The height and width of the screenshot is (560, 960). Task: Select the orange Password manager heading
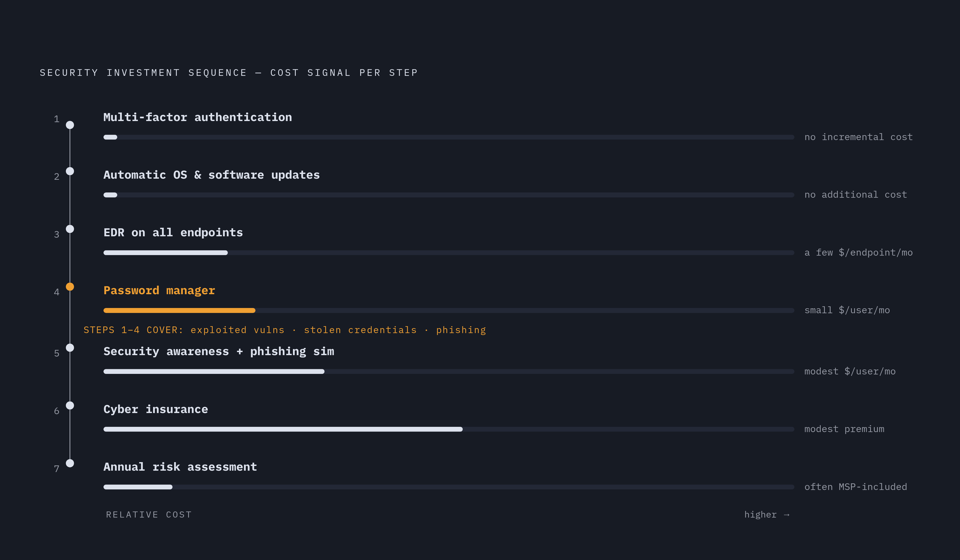(159, 290)
